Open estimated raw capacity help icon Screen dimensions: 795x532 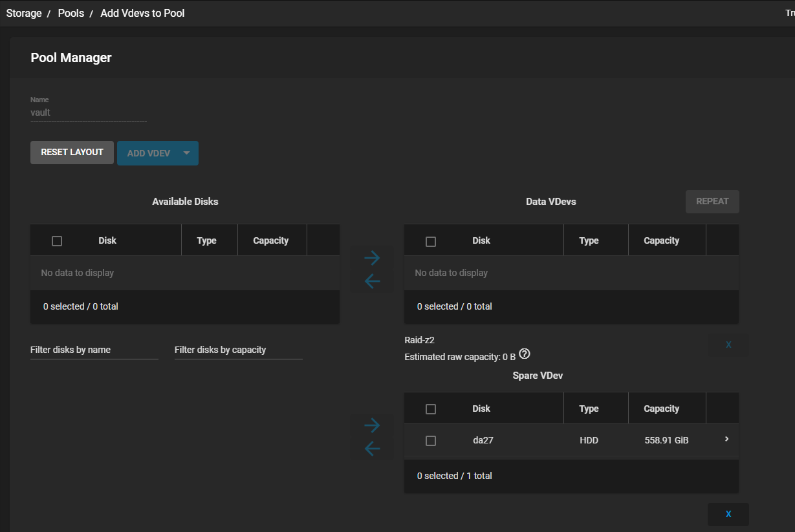[525, 354]
